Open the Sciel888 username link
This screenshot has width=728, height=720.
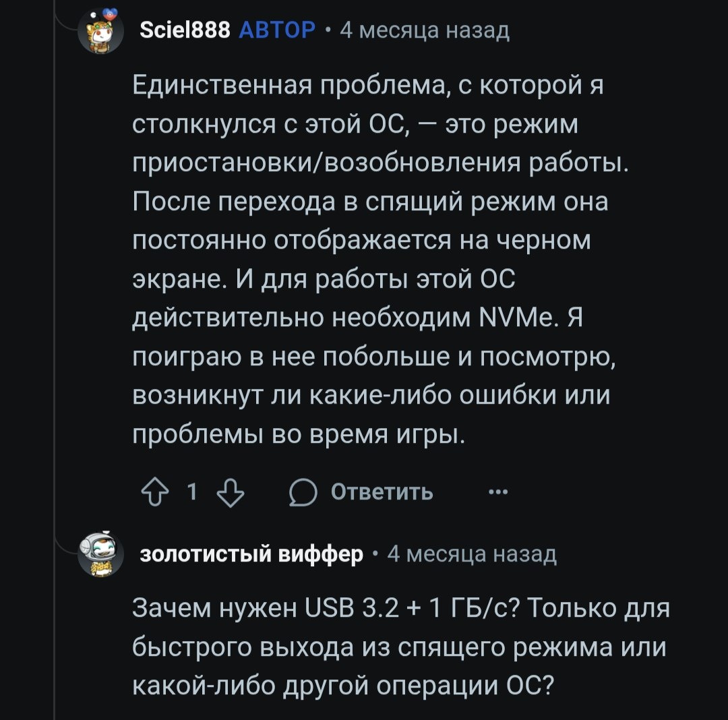tap(186, 30)
